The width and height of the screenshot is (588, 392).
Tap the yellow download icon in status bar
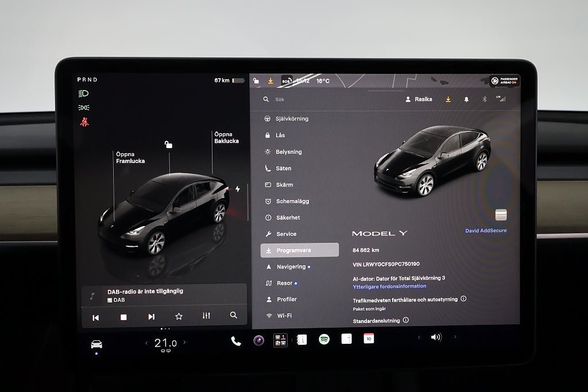click(270, 80)
